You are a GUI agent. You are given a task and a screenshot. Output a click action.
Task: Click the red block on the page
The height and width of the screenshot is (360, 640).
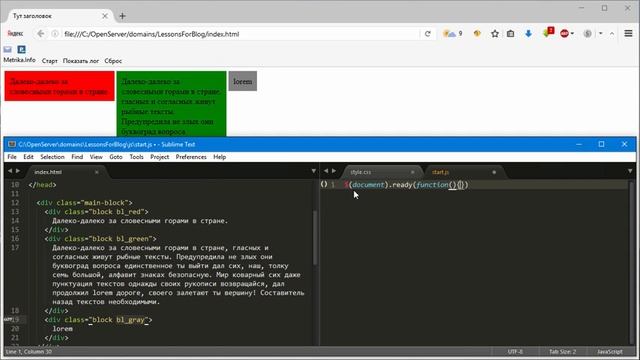pos(60,86)
